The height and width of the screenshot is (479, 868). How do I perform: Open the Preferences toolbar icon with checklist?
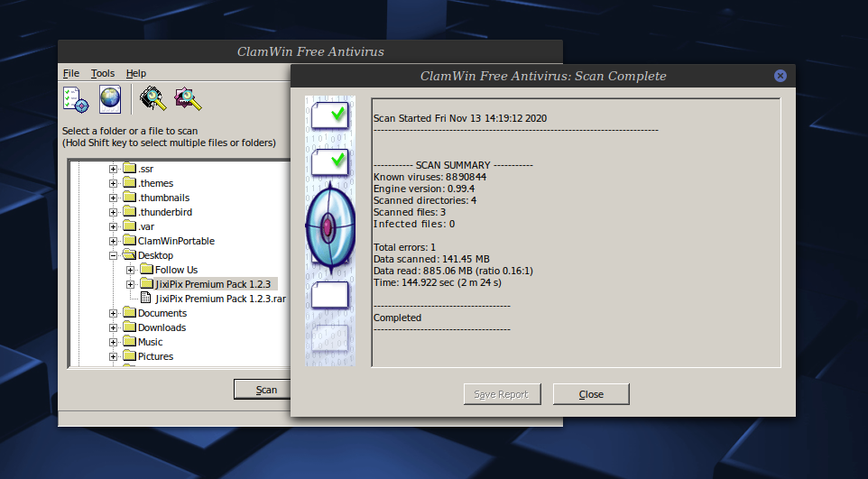pyautogui.click(x=76, y=99)
